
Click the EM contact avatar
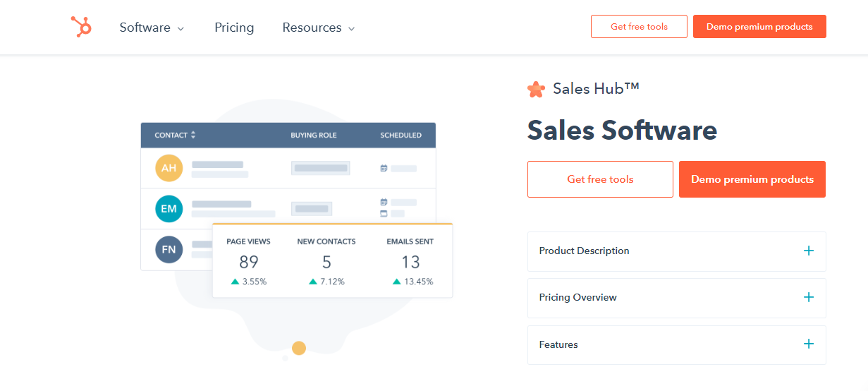(x=169, y=209)
